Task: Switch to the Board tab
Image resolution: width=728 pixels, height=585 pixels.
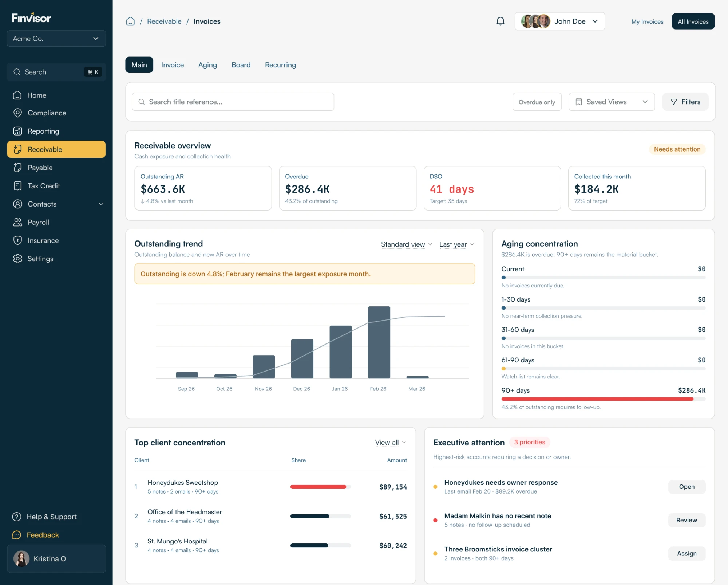Action: 241,65
